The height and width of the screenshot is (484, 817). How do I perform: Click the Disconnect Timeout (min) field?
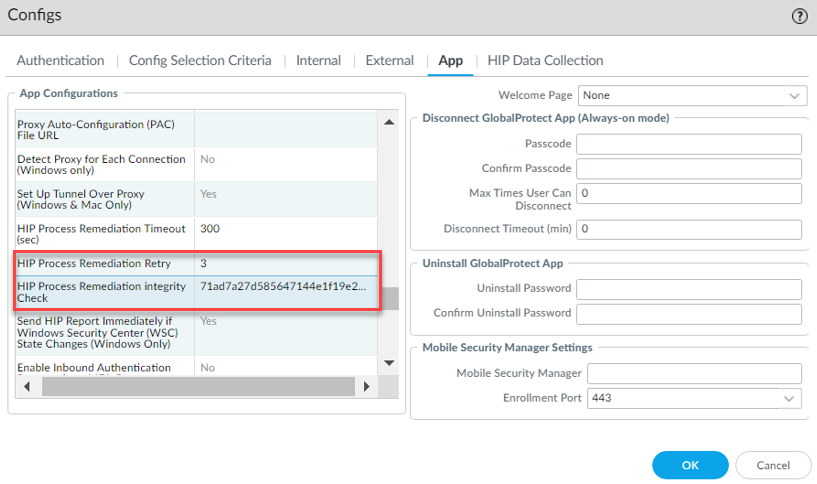[x=689, y=229]
